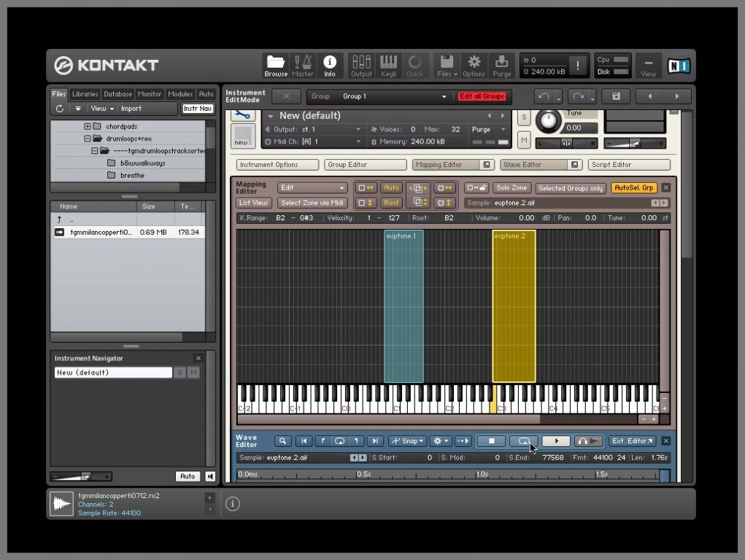The width and height of the screenshot is (745, 560).
Task: Jump to sample end in Wave Editor
Action: click(375, 441)
